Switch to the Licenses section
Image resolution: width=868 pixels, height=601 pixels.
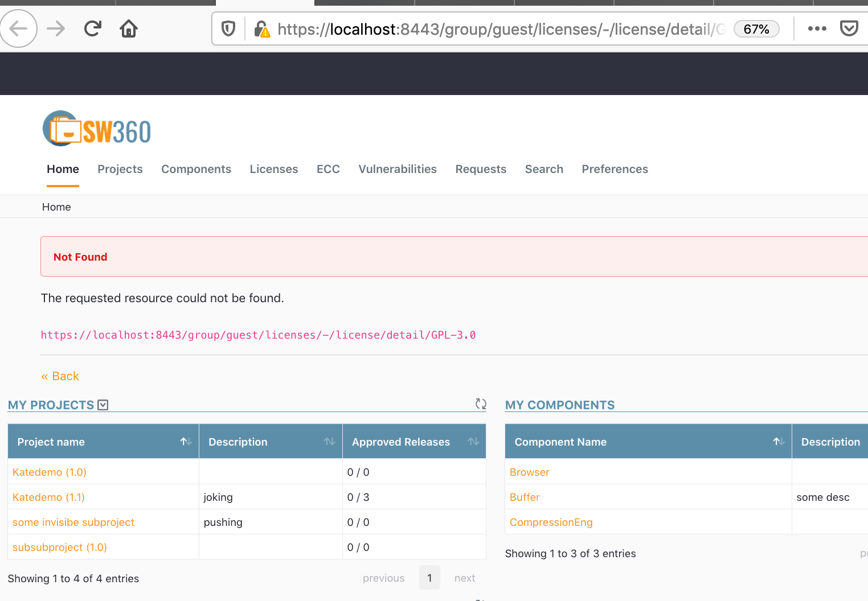(273, 169)
